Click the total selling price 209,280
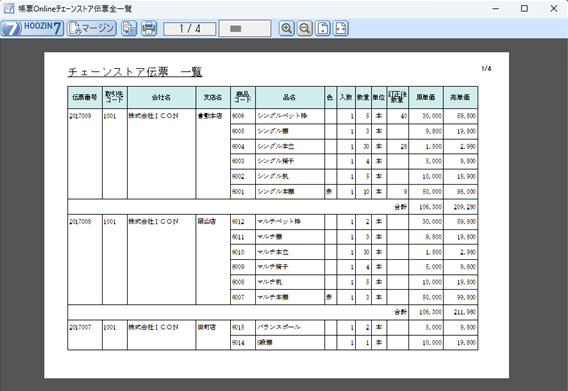This screenshot has width=568, height=391. pyautogui.click(x=465, y=207)
